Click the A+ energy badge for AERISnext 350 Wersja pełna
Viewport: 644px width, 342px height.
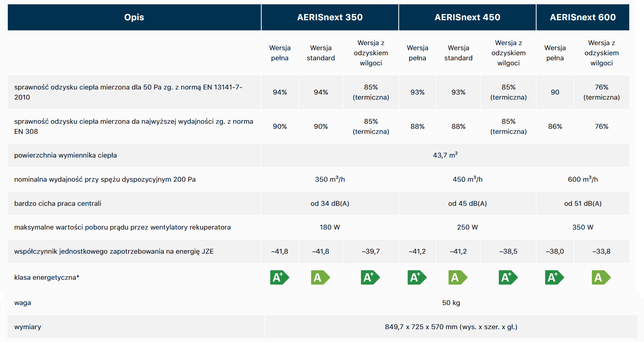click(x=279, y=277)
